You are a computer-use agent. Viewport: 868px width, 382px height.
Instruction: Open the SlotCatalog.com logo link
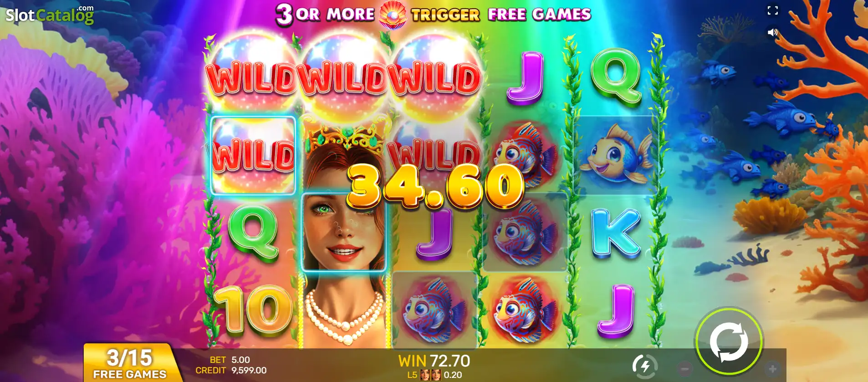pos(50,15)
